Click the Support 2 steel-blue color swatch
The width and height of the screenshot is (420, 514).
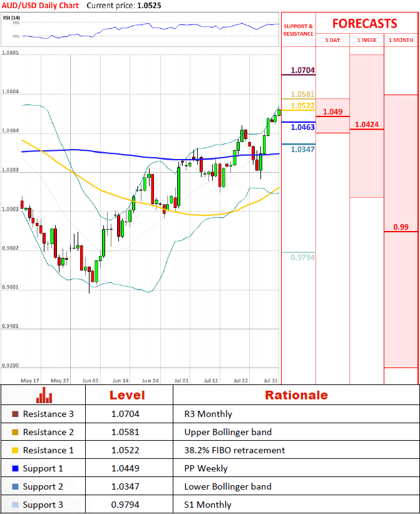point(15,486)
